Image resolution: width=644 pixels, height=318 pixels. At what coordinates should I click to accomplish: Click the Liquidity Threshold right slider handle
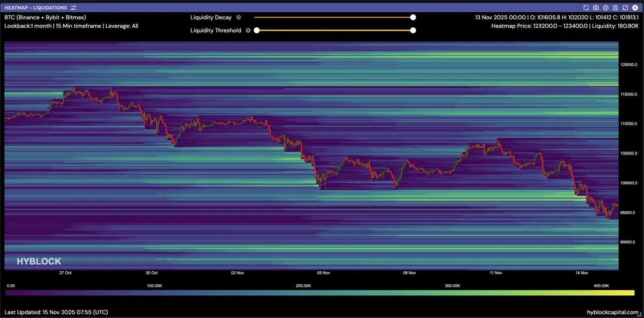(413, 31)
